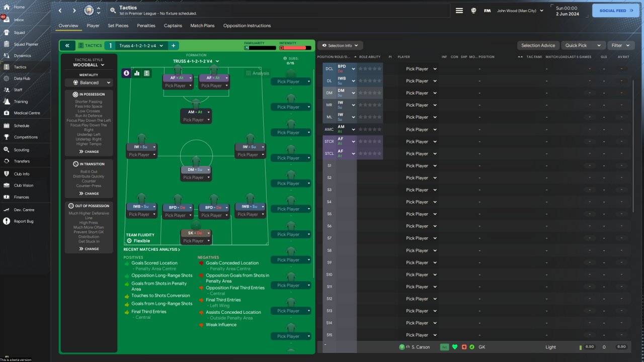This screenshot has height=362, width=644.
Task: Click the bar chart icon above the pitch
Action: [x=136, y=73]
